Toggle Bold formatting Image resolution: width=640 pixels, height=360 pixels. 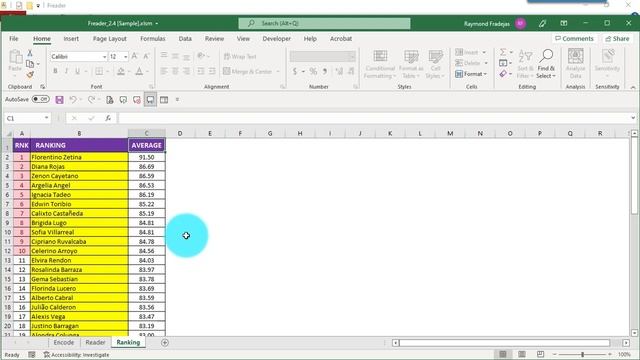click(55, 71)
